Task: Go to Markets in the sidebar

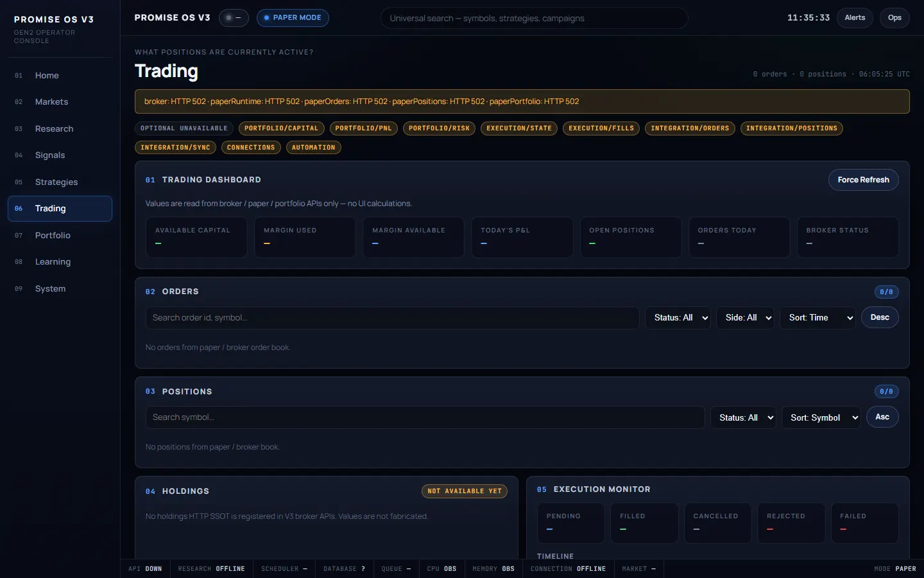Action: click(x=60, y=102)
